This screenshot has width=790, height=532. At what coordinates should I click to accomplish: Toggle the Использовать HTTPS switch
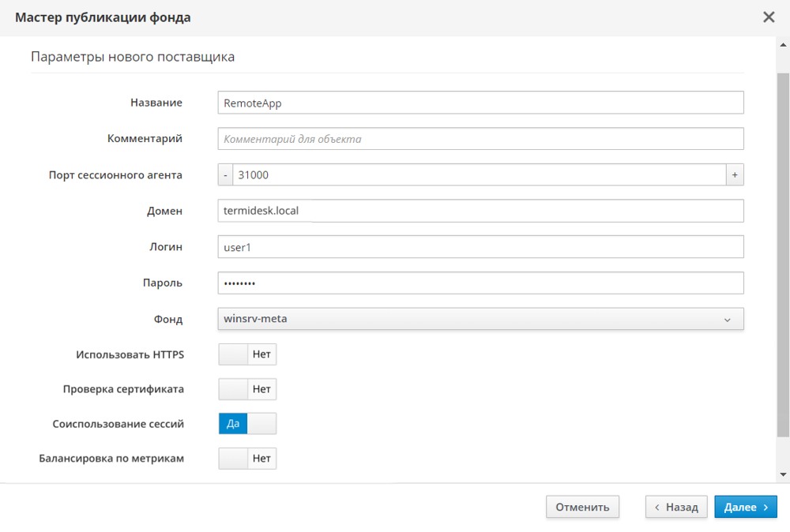(247, 354)
